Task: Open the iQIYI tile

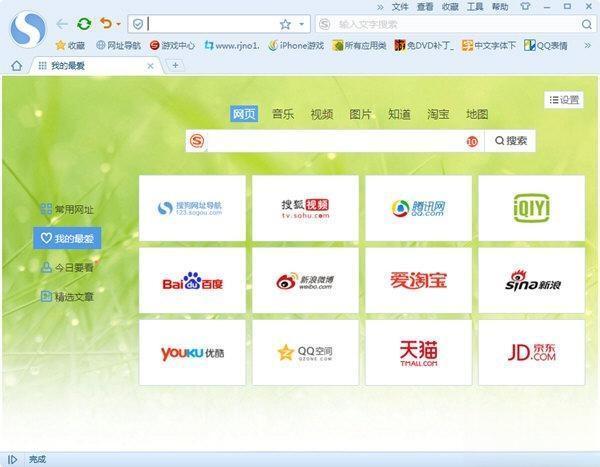Action: (x=532, y=208)
